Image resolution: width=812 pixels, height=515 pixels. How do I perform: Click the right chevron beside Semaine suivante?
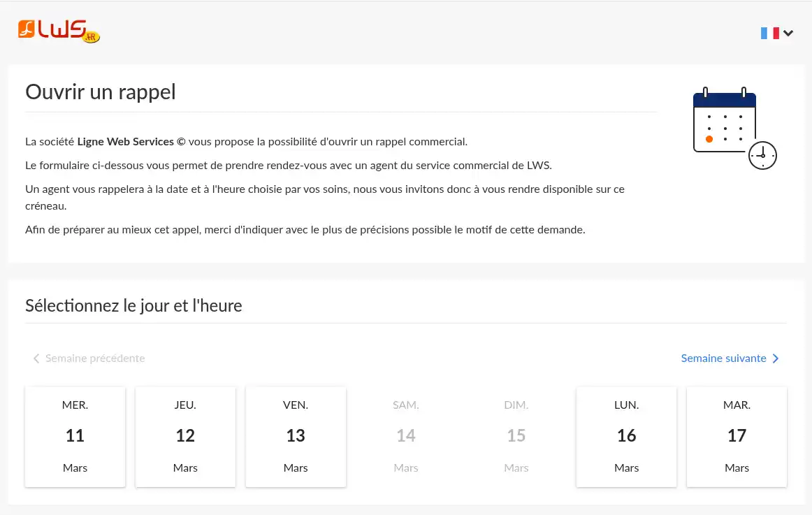click(776, 358)
